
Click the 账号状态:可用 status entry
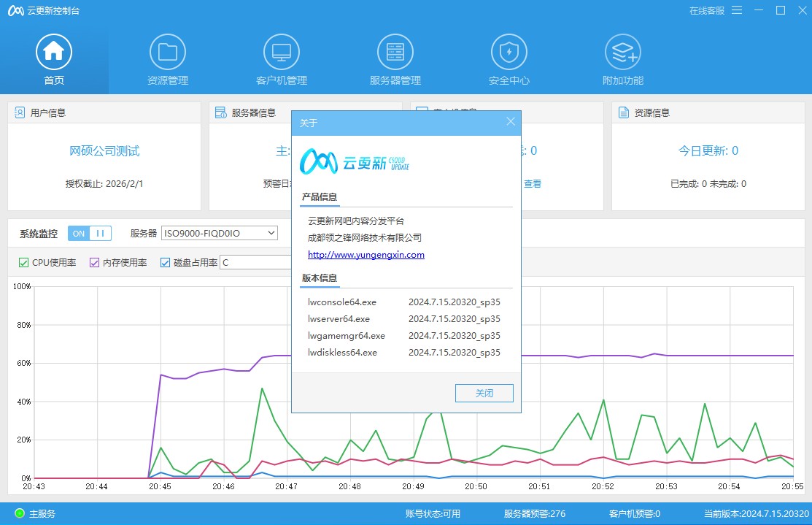(x=433, y=513)
